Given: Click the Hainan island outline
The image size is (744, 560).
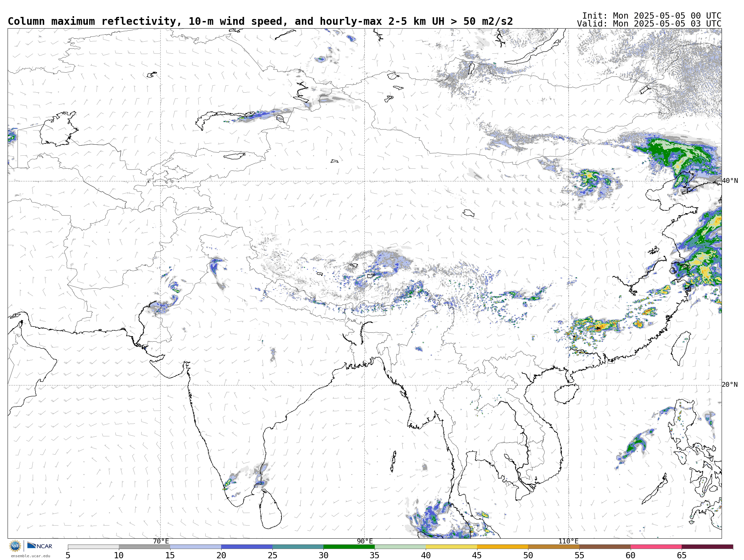Looking at the screenshot, I should tap(567, 394).
